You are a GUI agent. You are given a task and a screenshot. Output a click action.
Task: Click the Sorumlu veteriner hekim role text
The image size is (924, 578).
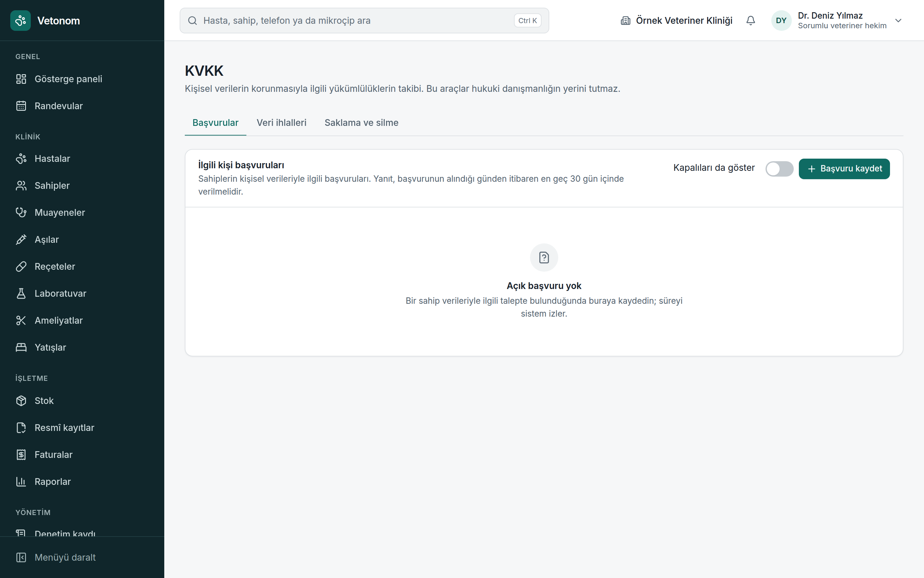coord(842,26)
